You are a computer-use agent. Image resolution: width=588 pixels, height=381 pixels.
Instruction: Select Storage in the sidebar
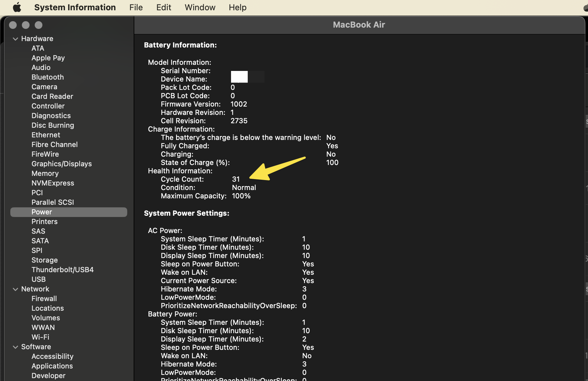coord(45,260)
